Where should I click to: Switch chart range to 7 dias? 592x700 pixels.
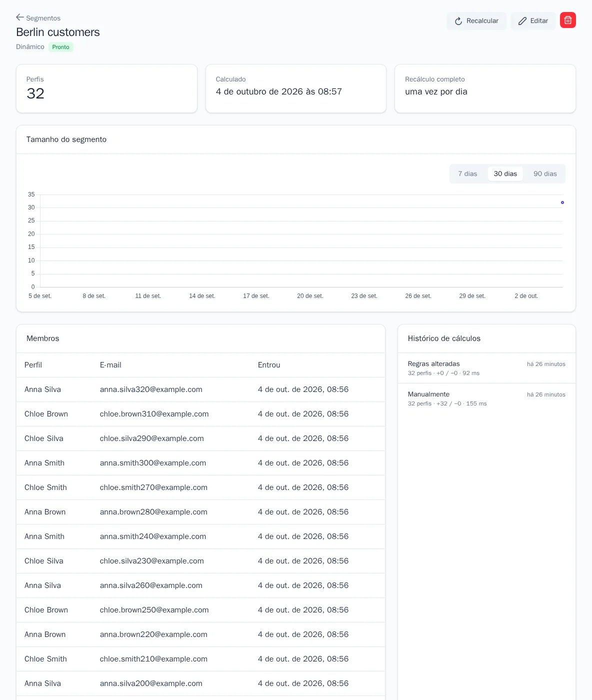click(x=467, y=174)
